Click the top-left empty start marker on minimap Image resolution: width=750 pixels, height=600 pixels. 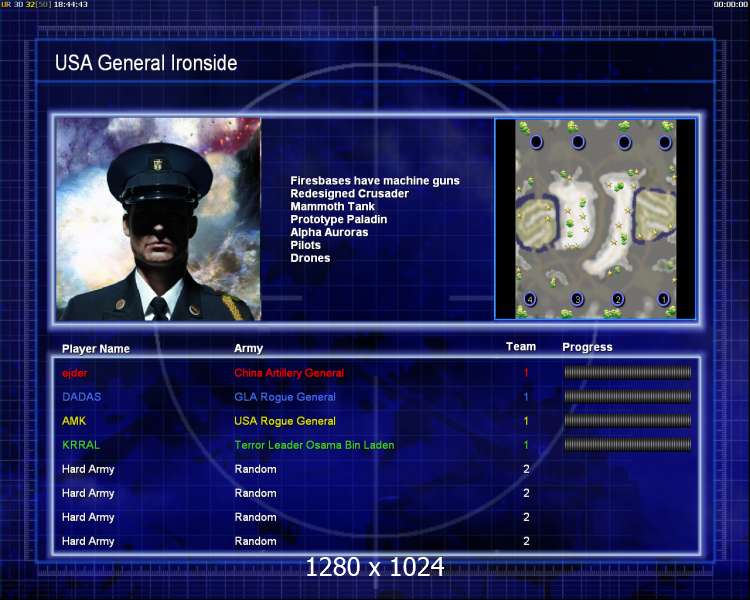pyautogui.click(x=536, y=143)
